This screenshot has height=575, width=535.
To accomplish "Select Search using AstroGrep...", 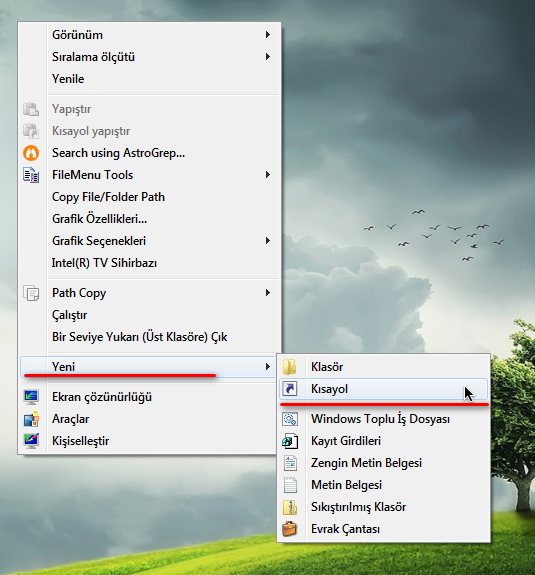I will point(150,153).
